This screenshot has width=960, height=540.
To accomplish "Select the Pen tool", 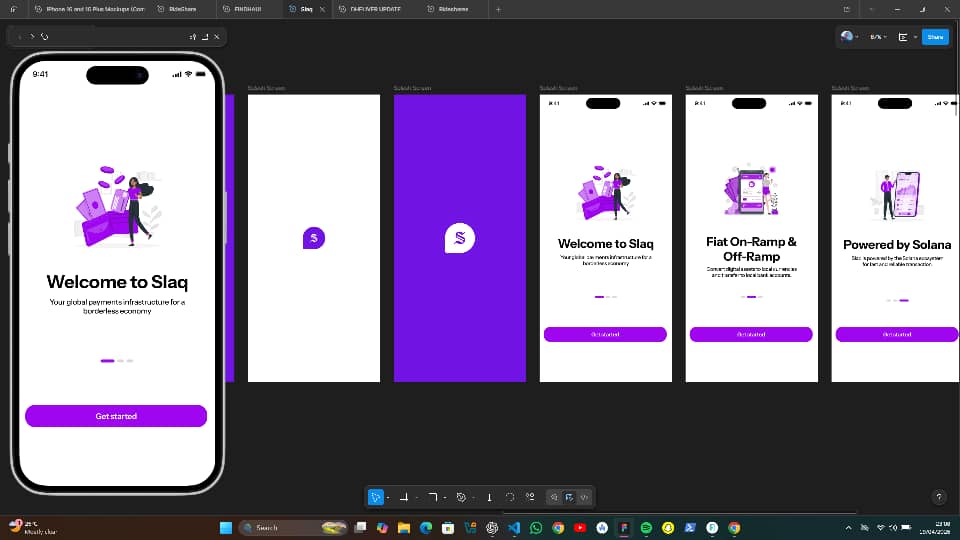I will coord(461,497).
